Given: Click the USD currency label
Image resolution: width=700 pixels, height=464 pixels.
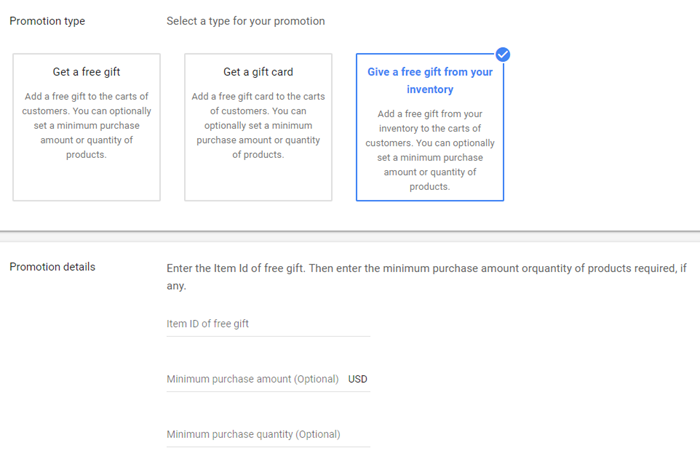Looking at the screenshot, I should pos(358,379).
